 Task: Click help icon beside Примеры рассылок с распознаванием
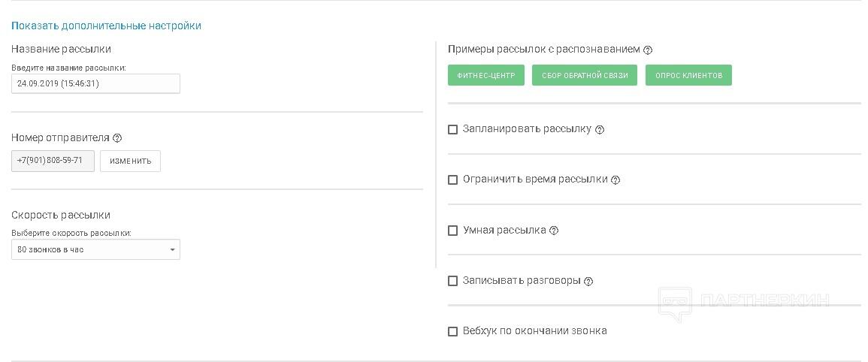(x=648, y=50)
